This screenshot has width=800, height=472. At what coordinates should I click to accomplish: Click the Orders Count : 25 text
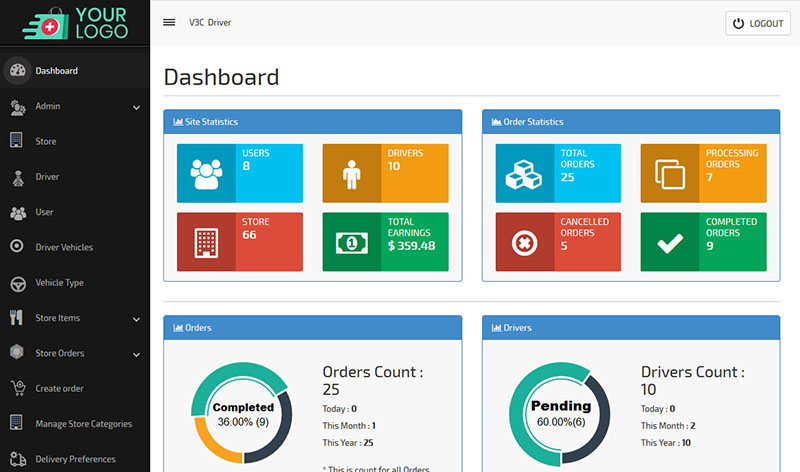click(x=373, y=381)
